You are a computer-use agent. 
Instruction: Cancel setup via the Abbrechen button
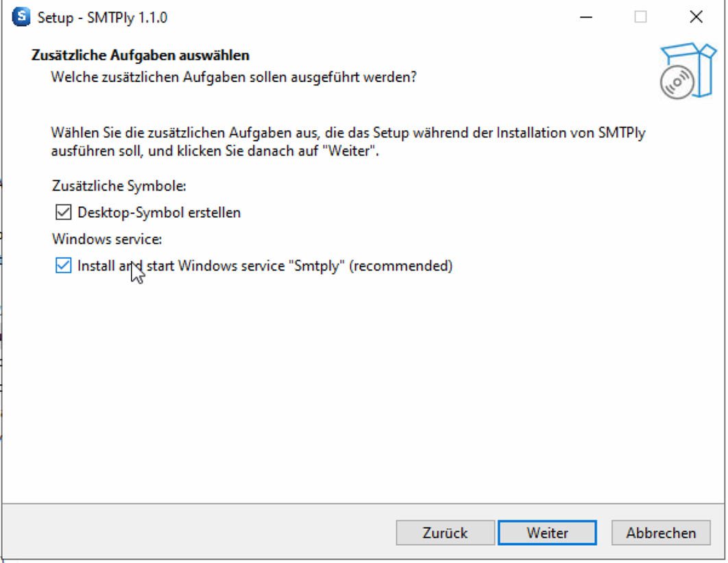(660, 532)
